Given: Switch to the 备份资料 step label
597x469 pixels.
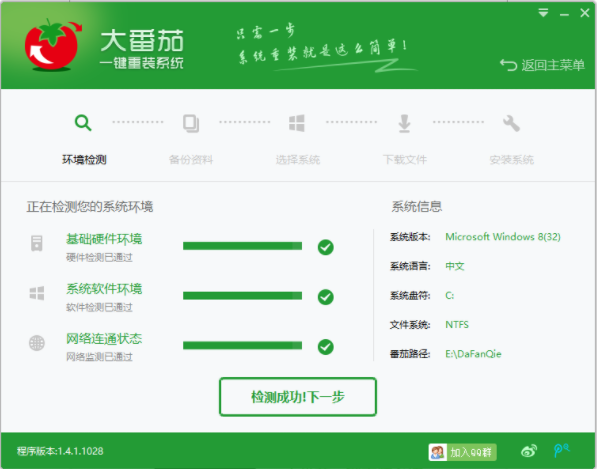Looking at the screenshot, I should 191,160.
